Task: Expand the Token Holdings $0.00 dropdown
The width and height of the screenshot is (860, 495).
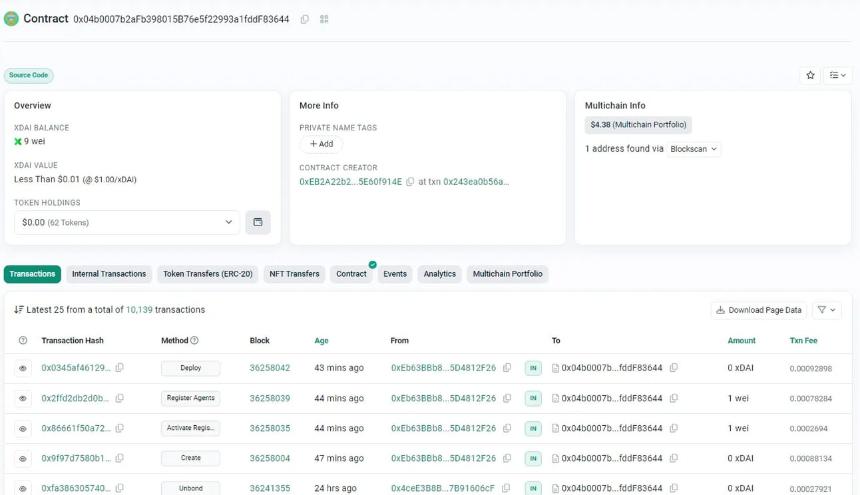Action: pos(127,222)
